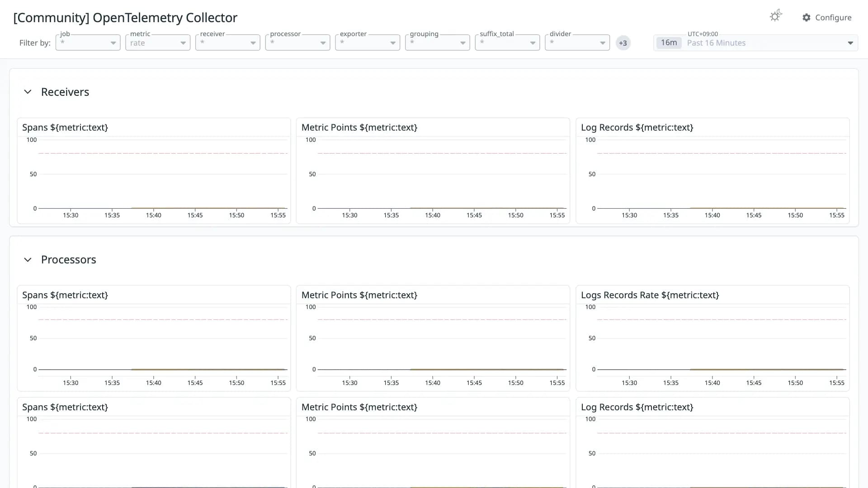This screenshot has width=868, height=488.
Task: Open the Past 16 Minutes time range selector
Action: [755, 43]
